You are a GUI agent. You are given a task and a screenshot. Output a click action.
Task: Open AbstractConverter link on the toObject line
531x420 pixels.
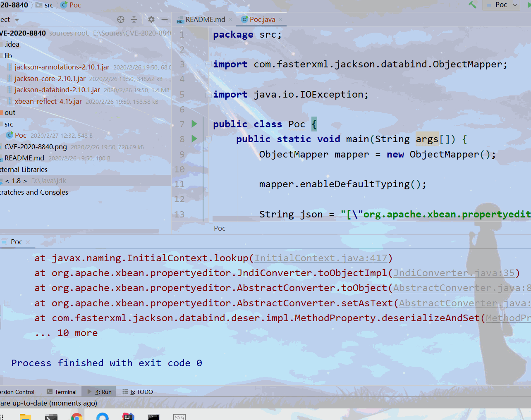coord(462,288)
